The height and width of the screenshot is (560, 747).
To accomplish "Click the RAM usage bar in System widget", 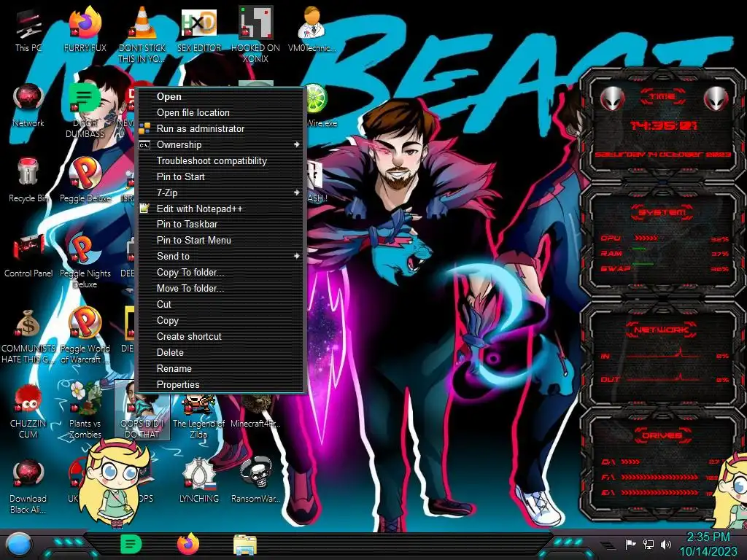I will click(x=639, y=249).
